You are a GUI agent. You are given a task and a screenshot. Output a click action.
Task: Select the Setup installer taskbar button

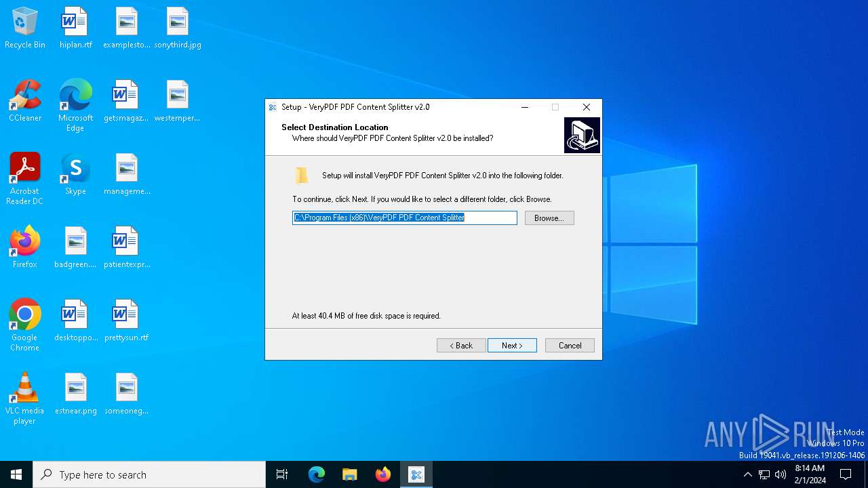[x=416, y=474]
